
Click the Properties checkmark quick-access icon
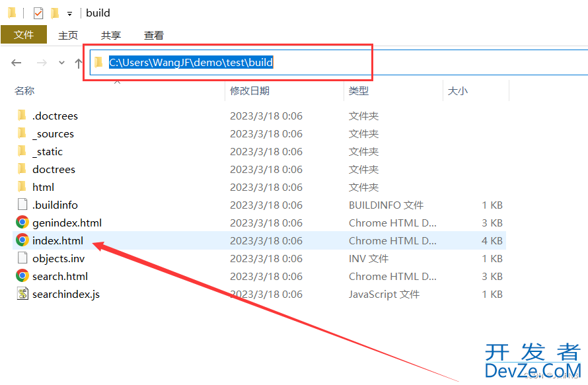tap(38, 13)
